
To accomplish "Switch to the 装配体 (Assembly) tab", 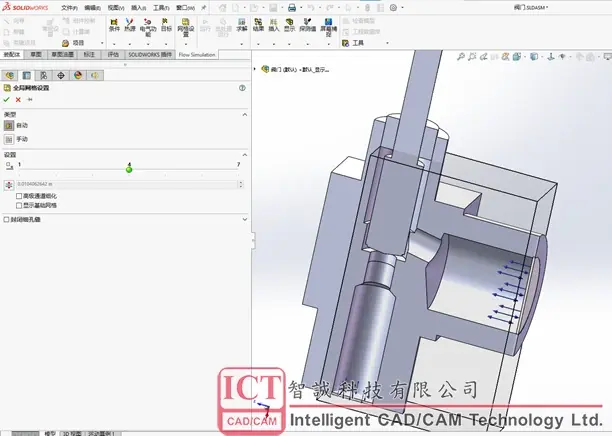I will [x=12, y=55].
